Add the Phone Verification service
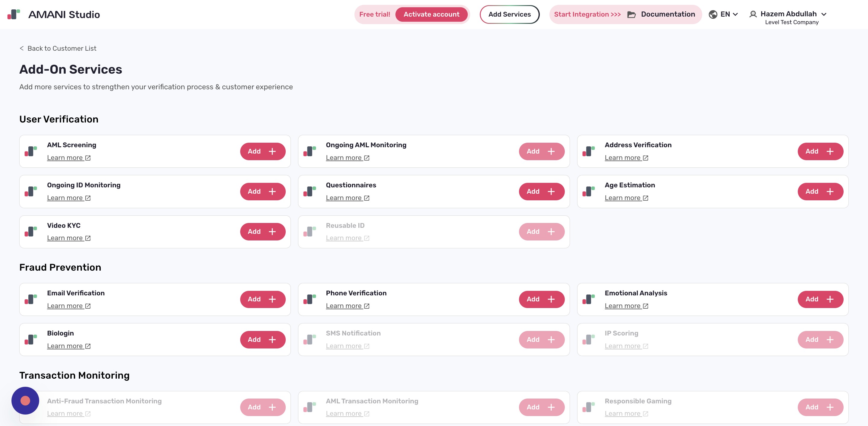 pos(541,299)
